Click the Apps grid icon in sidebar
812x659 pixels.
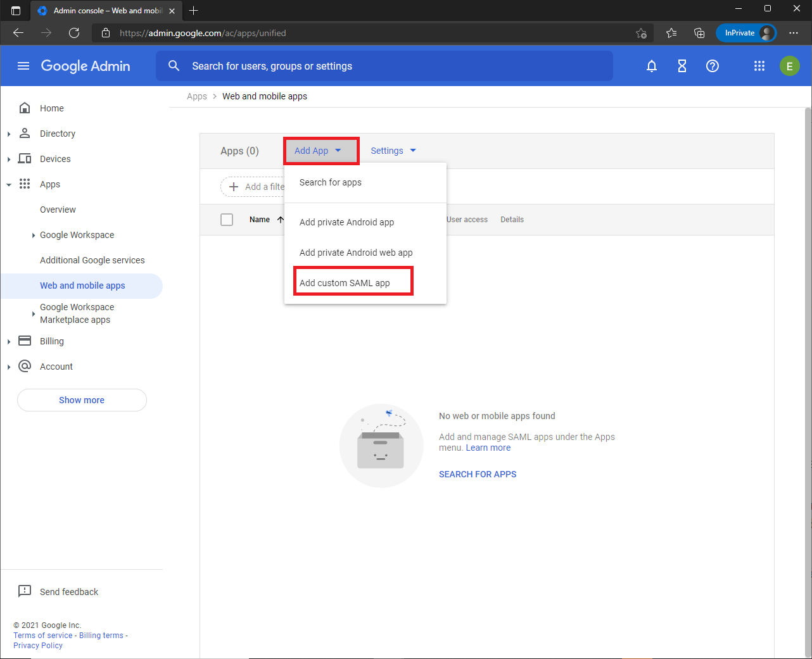[25, 184]
